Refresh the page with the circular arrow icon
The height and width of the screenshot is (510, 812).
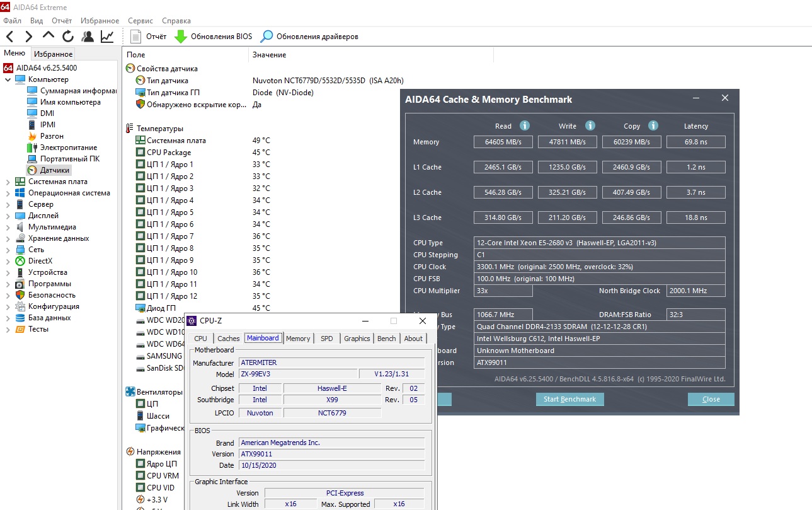[67, 37]
